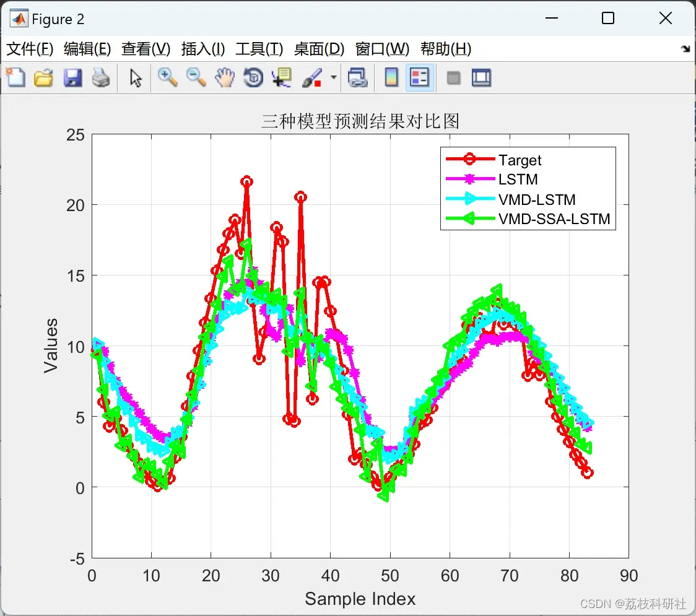Click the Link Plot toolbar button
The image size is (696, 616).
click(357, 77)
